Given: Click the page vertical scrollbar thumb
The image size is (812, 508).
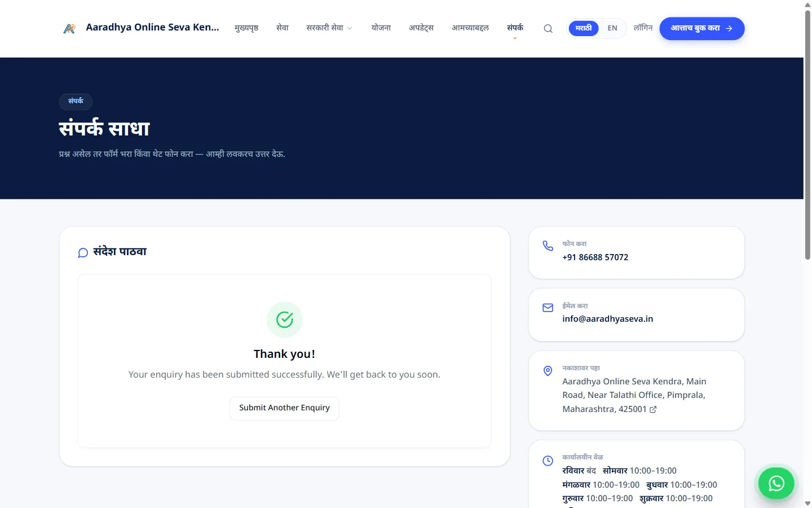Looking at the screenshot, I should 807,135.
